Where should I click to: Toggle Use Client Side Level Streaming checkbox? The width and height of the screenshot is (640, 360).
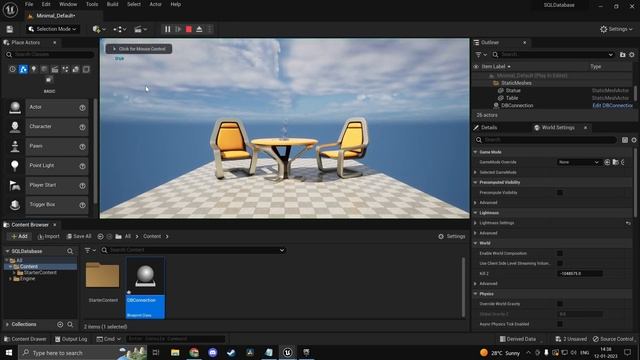(x=560, y=264)
